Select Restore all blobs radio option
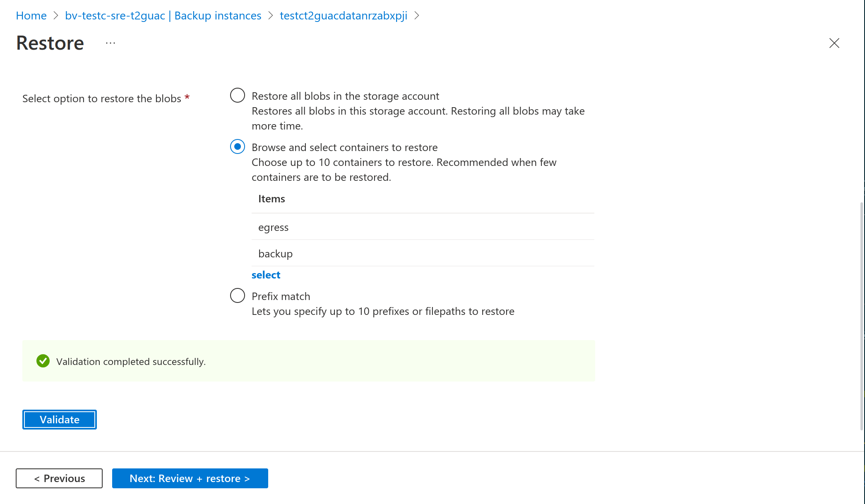 click(x=238, y=95)
